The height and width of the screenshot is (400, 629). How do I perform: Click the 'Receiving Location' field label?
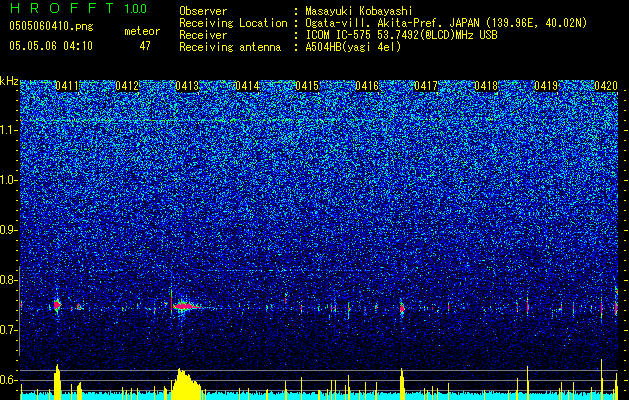(233, 23)
